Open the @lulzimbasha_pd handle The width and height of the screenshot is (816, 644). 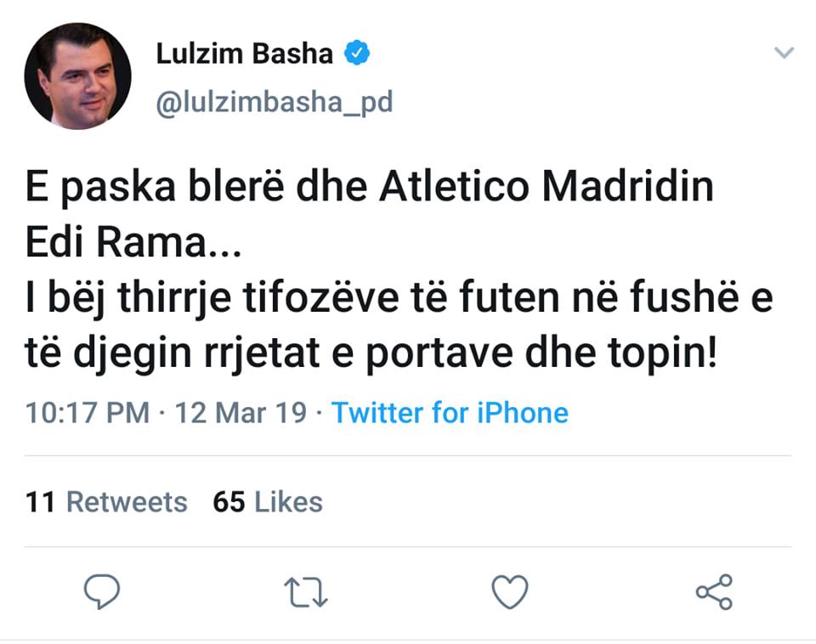275,102
